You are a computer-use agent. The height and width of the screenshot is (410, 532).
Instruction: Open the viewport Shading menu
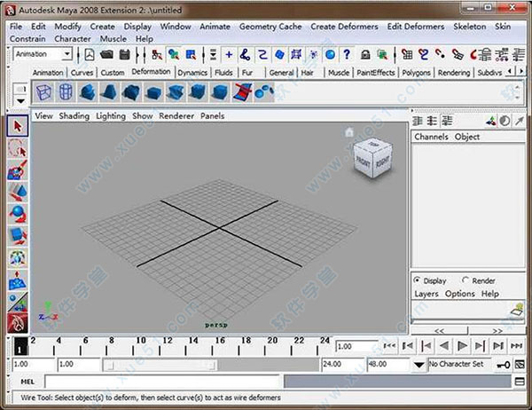tap(74, 116)
